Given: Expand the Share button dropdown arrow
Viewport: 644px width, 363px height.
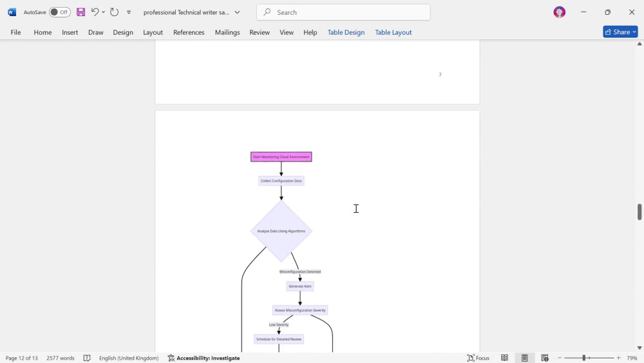Looking at the screenshot, I should (x=634, y=32).
